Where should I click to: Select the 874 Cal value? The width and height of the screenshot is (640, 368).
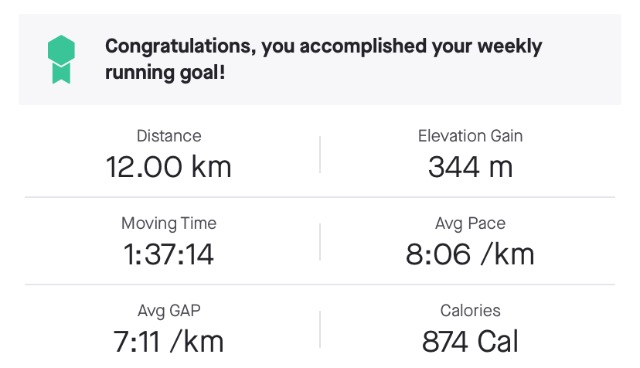[470, 341]
